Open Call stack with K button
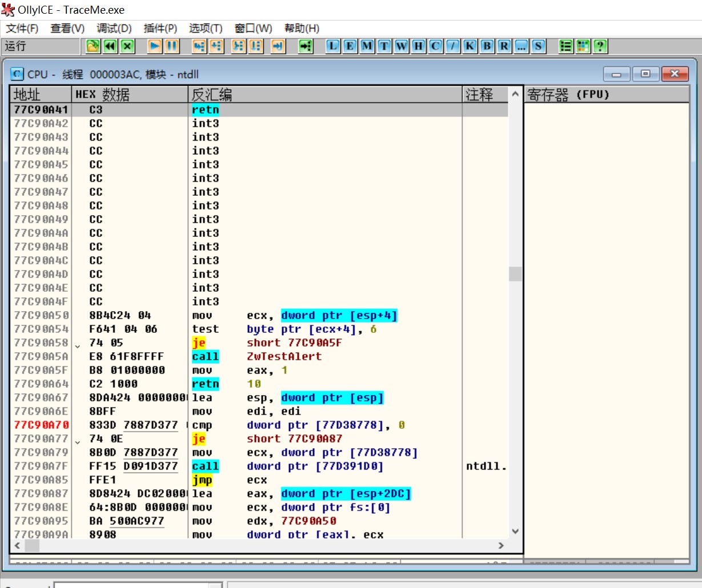The width and height of the screenshot is (702, 588). click(x=470, y=46)
